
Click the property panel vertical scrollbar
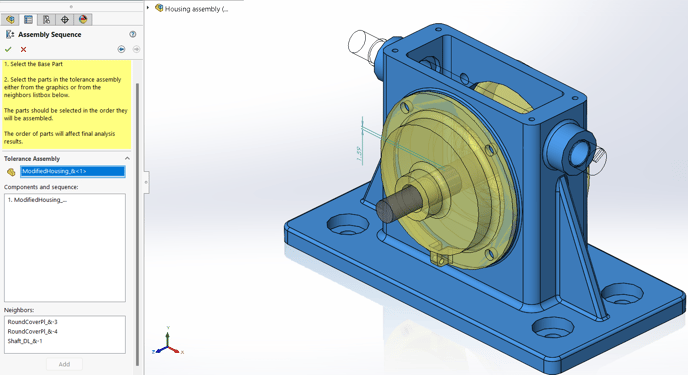[x=137, y=224]
